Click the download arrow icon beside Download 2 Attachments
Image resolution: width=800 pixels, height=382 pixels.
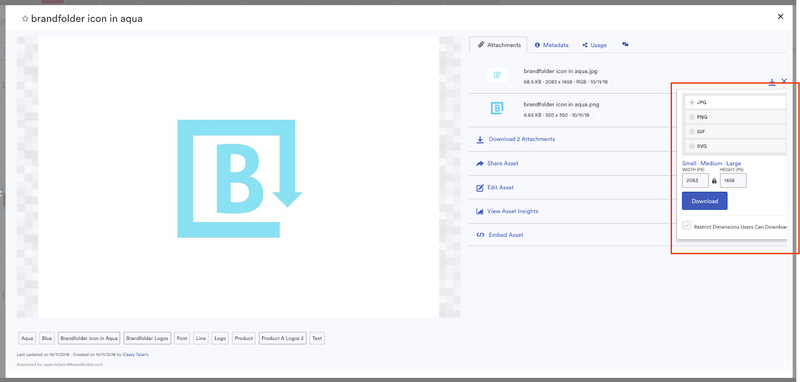[x=480, y=139]
